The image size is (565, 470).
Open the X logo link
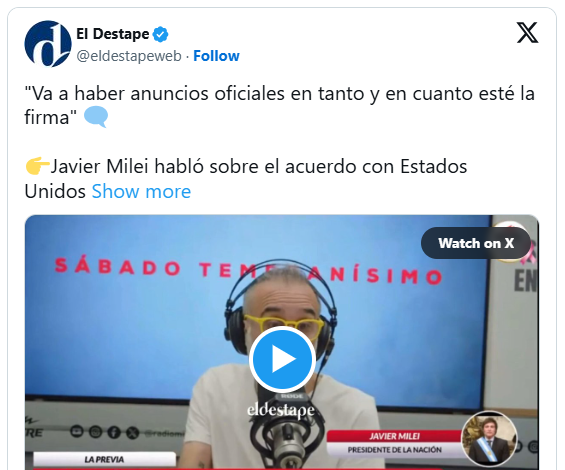[528, 33]
